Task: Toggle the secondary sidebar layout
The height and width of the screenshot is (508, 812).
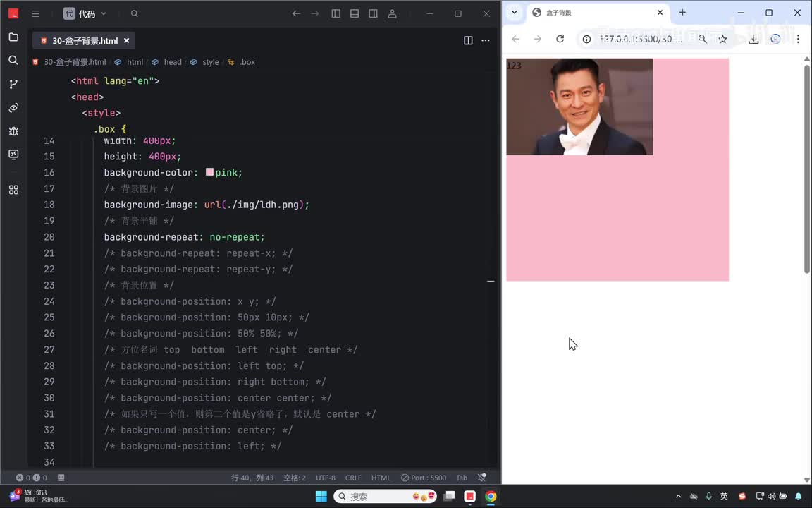Action: [x=373, y=13]
